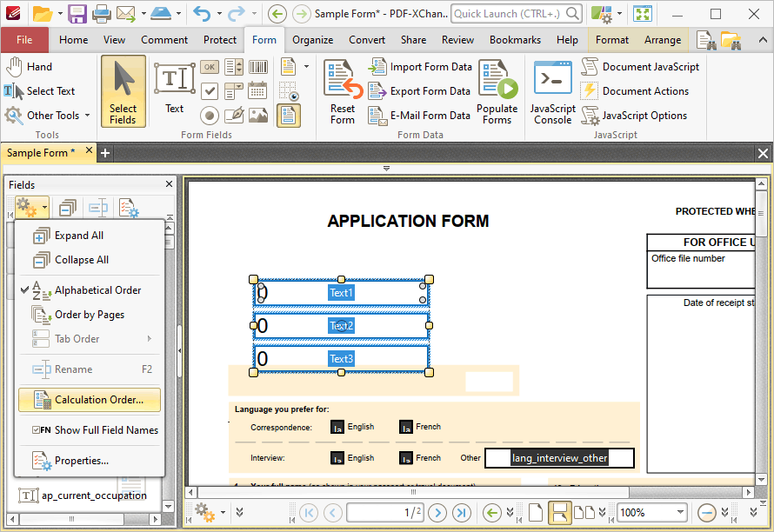This screenshot has width=774, height=532.
Task: Insert a check box form field
Action: click(210, 91)
